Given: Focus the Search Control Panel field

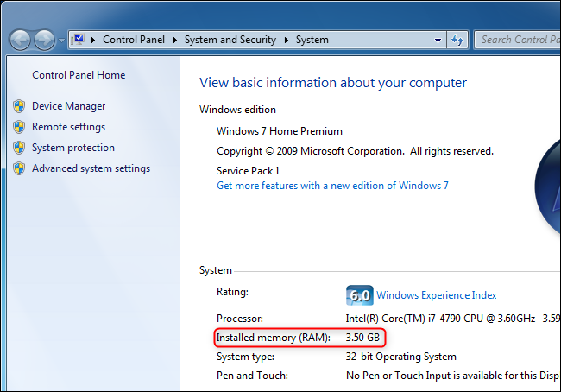Looking at the screenshot, I should tap(518, 40).
